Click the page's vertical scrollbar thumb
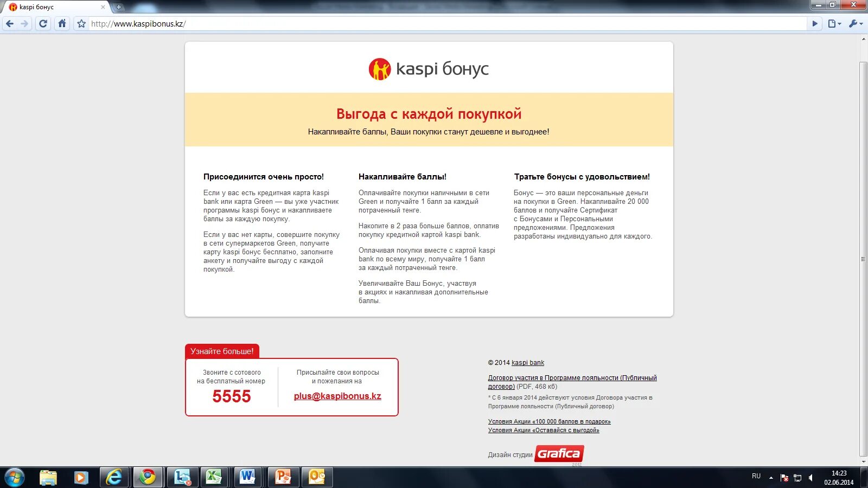This screenshot has height=488, width=868. click(863, 259)
